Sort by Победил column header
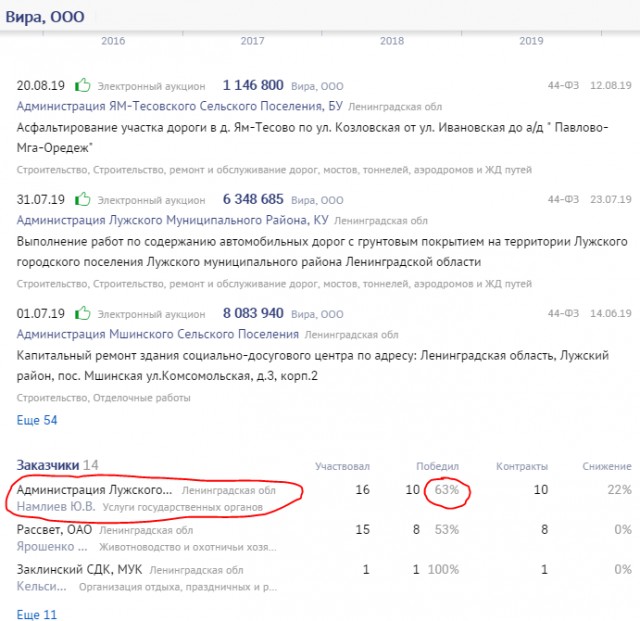This screenshot has height=621, width=640. click(x=438, y=466)
